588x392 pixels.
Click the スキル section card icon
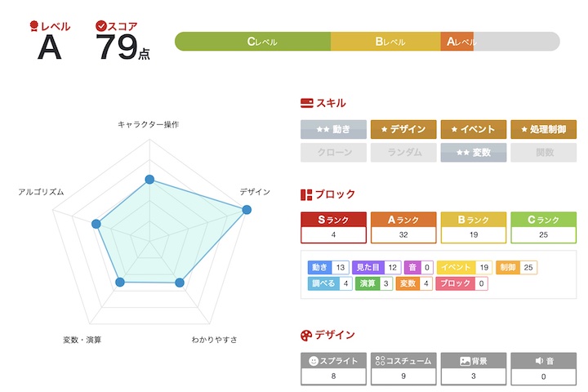[x=307, y=103]
